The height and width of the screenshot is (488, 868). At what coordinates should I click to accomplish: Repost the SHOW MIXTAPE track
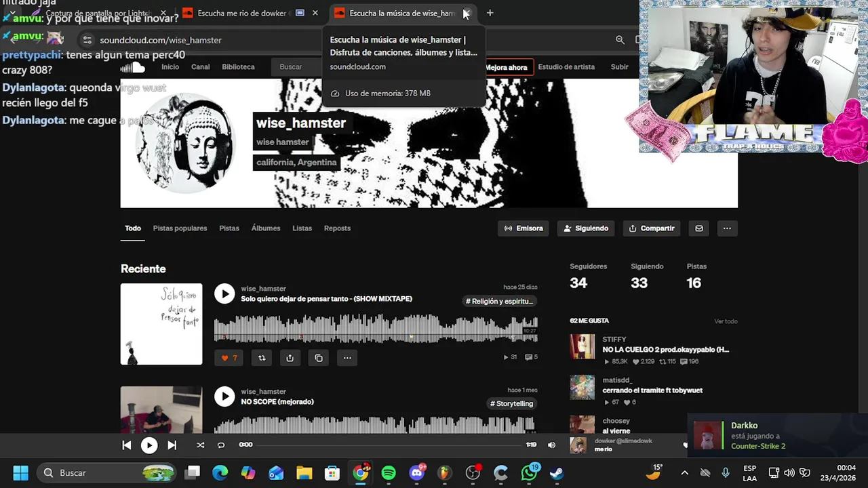point(262,358)
